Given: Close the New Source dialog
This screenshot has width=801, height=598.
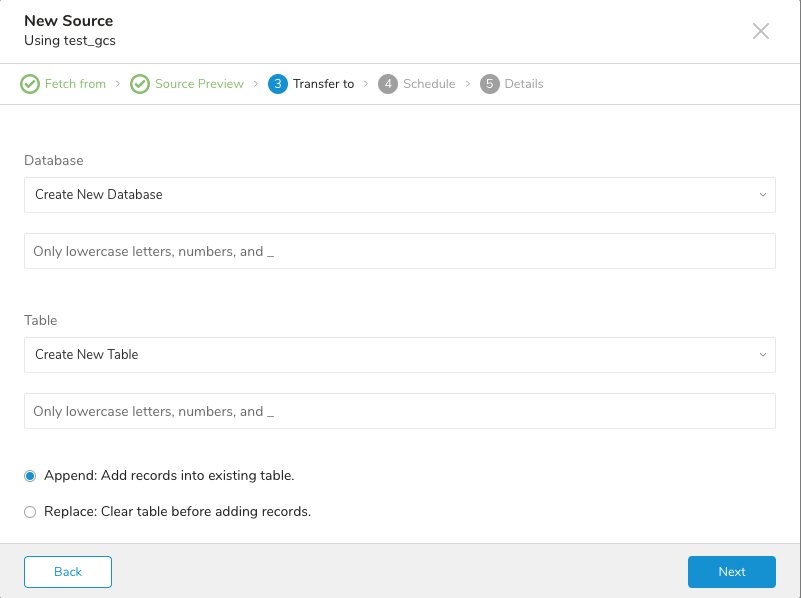Looking at the screenshot, I should [761, 31].
